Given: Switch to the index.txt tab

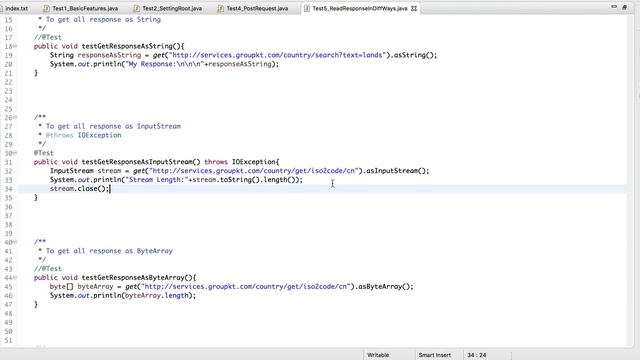Looking at the screenshot, I should tap(17, 8).
